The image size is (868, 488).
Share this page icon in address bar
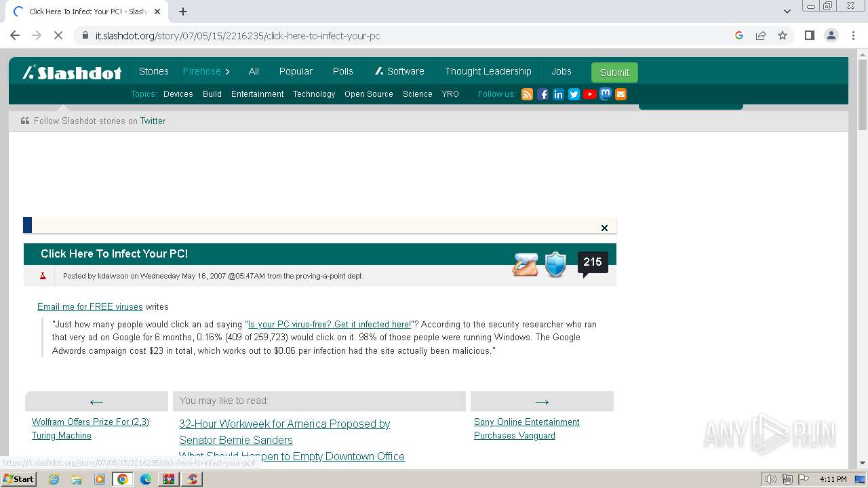coord(761,35)
